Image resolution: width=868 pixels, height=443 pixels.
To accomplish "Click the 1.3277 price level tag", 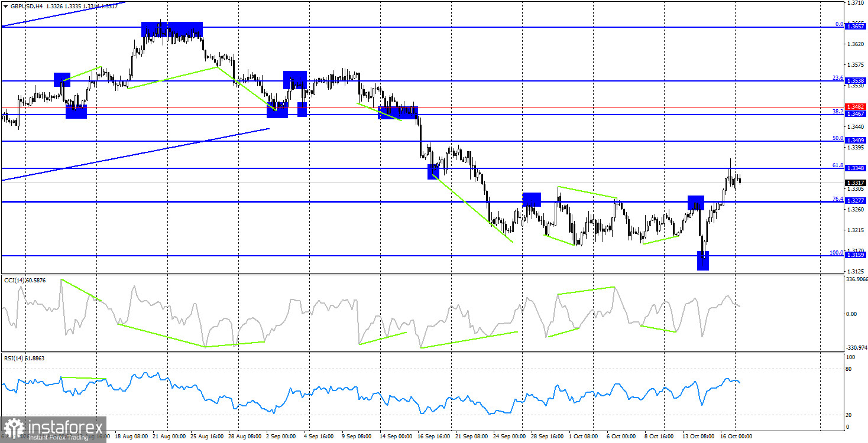I will click(x=856, y=201).
